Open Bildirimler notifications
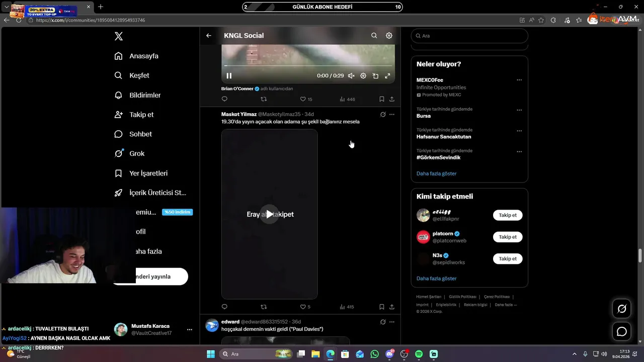 (x=137, y=95)
